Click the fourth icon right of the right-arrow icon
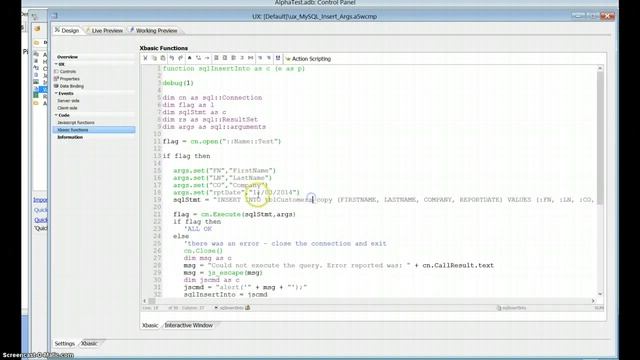This screenshot has width=640, height=360. (242, 58)
